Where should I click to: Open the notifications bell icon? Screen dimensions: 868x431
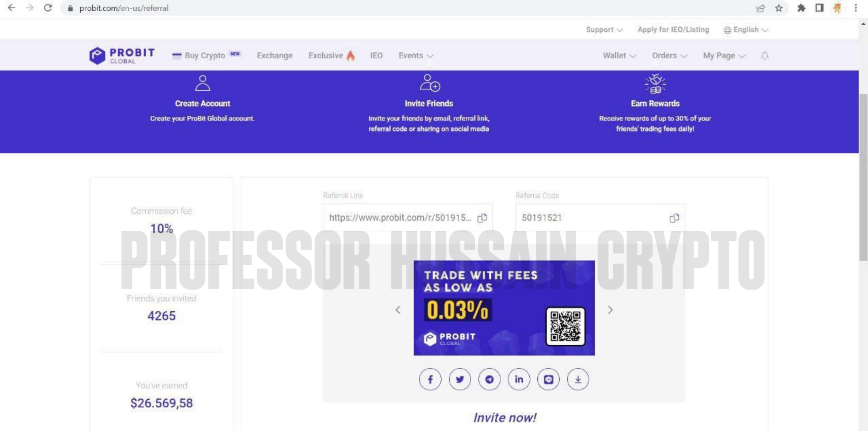[x=764, y=56]
